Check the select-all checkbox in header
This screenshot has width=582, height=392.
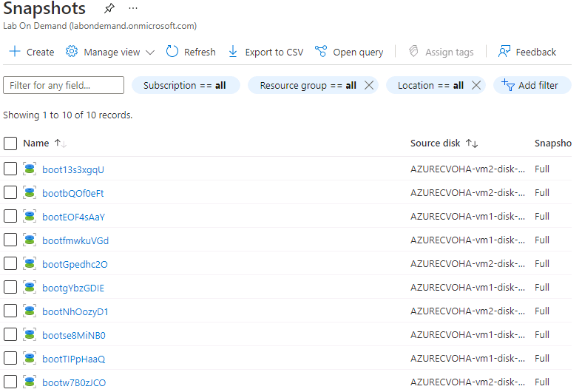pos(10,143)
